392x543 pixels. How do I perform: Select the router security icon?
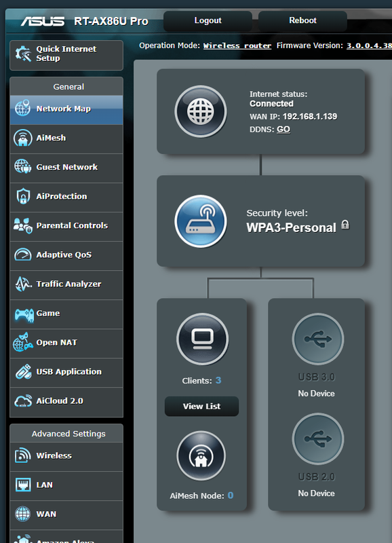point(201,221)
